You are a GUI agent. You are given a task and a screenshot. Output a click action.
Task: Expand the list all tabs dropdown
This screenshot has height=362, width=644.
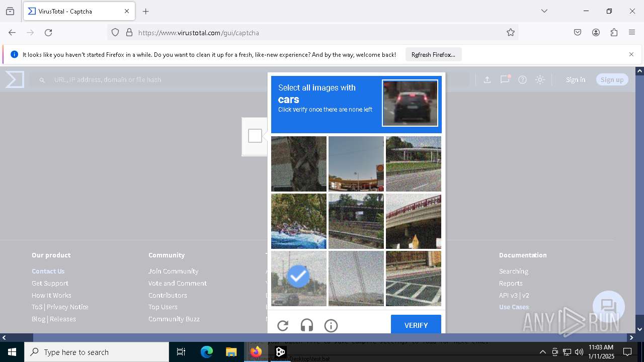point(544,11)
